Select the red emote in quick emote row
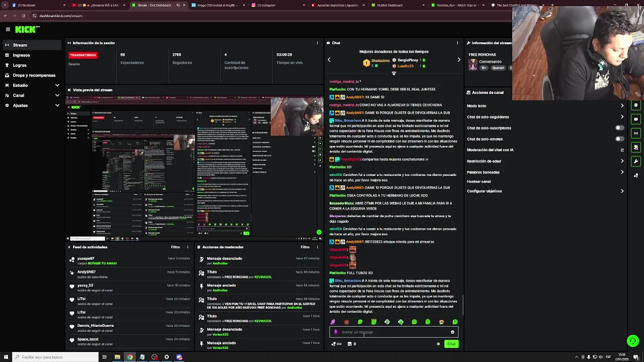The height and width of the screenshot is (362, 644). tap(346, 322)
